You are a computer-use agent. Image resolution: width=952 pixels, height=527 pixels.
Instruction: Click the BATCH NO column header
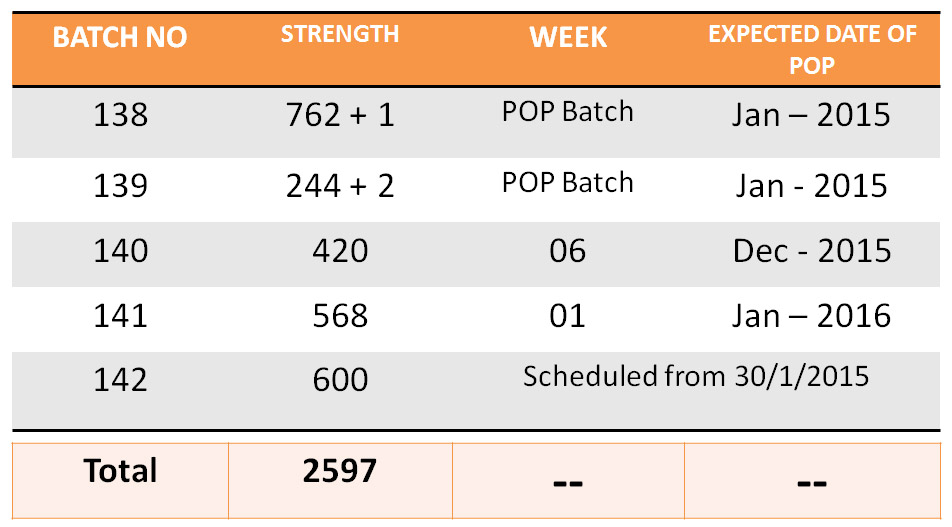tap(120, 39)
